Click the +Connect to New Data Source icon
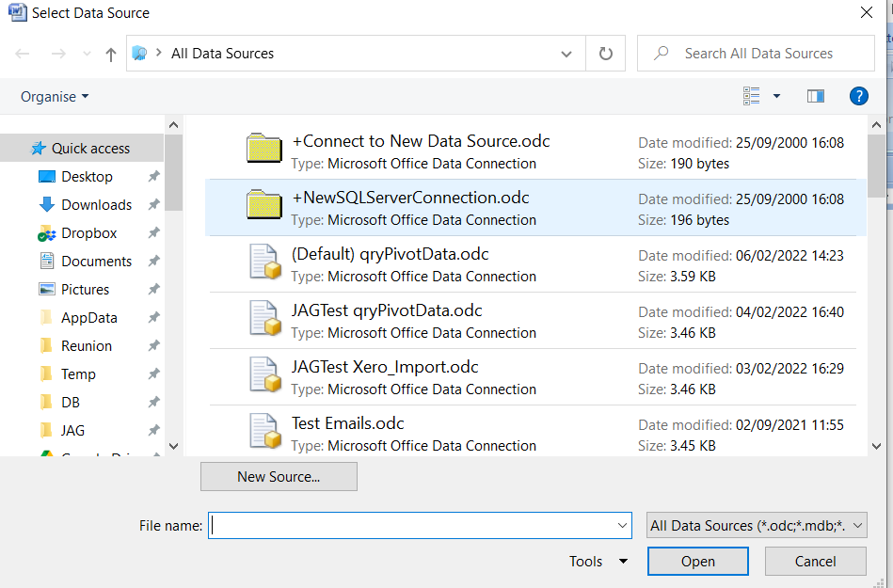The image size is (893, 588). tap(264, 149)
